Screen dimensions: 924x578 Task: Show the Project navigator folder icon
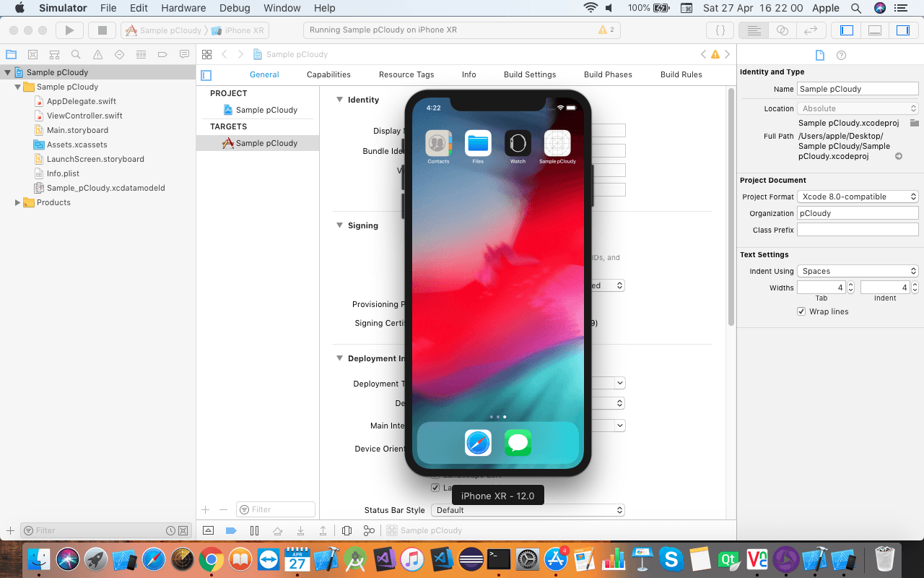point(11,54)
